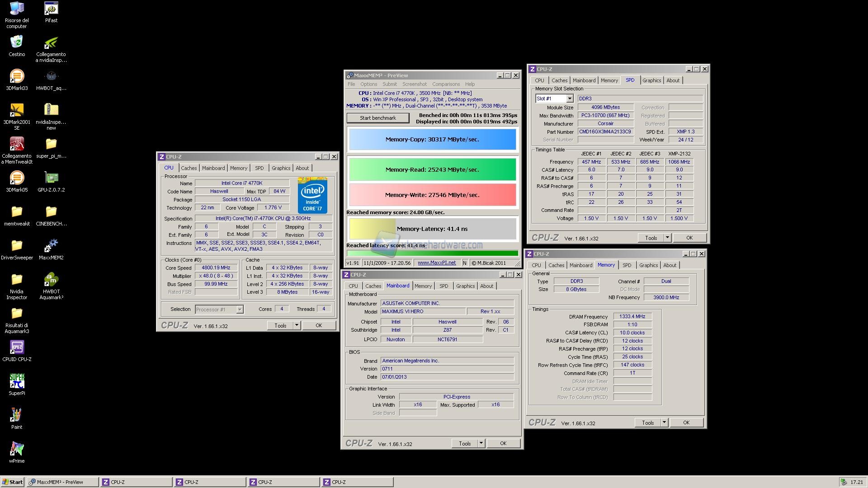Viewport: 868px width, 488px height.
Task: Click OK in the SPD CPU-Z window
Action: [689, 238]
